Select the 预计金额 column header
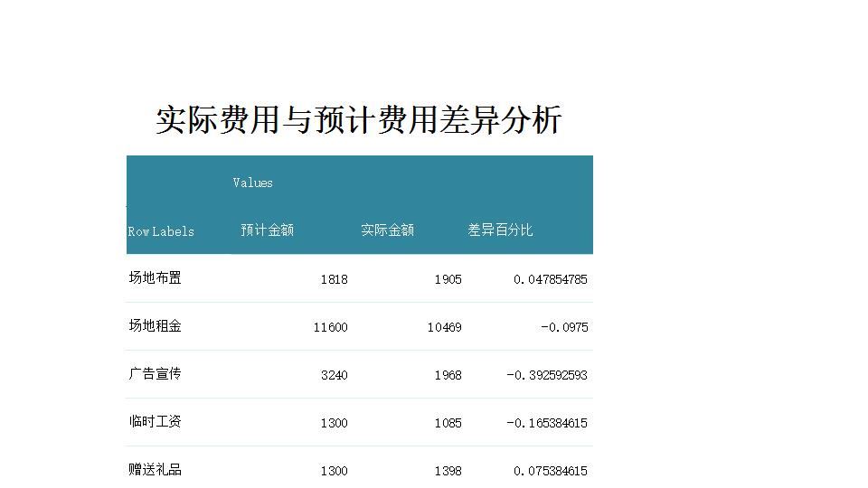 click(267, 230)
